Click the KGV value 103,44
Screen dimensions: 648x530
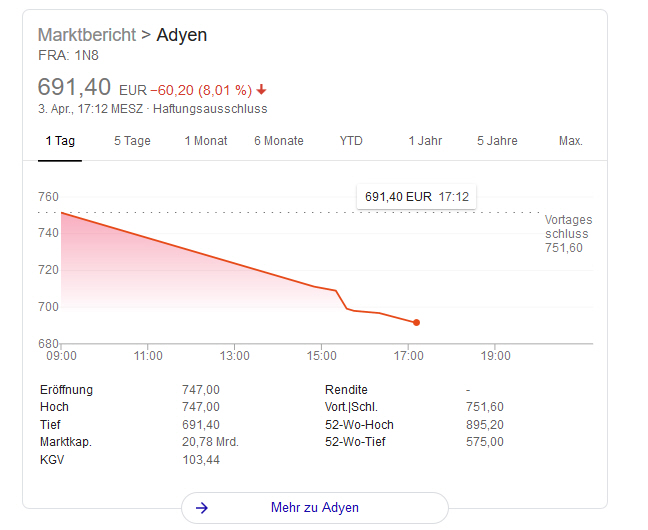[x=200, y=460]
